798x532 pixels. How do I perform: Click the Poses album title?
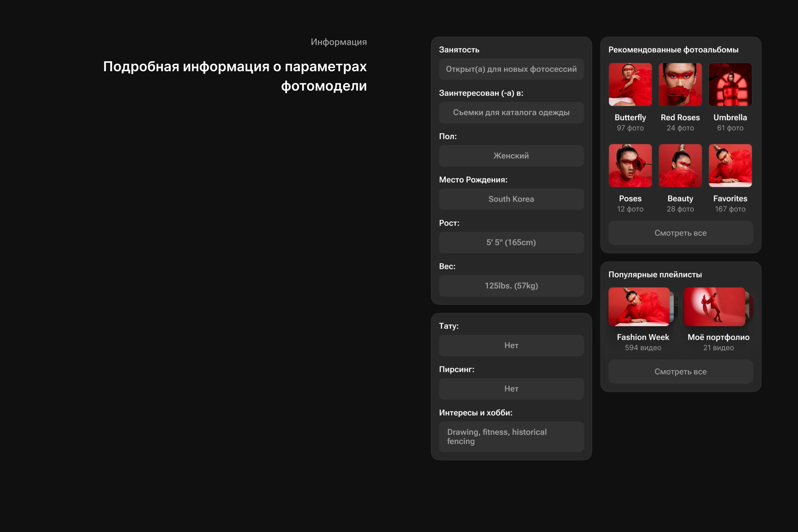click(x=630, y=199)
